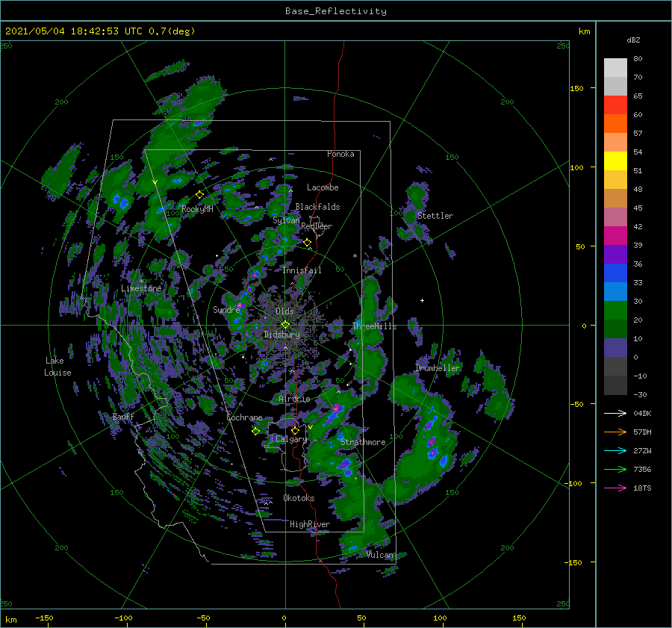Select the magenta 39-42 dBZ legend swatch

coord(615,236)
